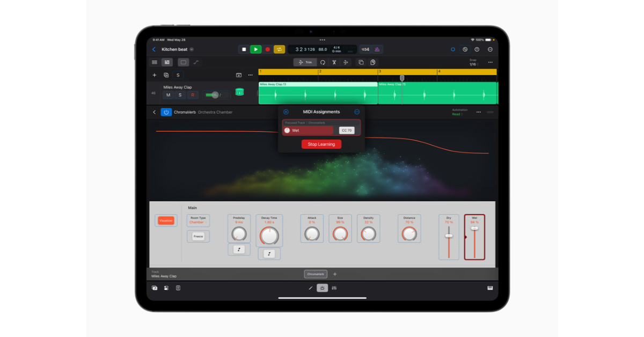The height and width of the screenshot is (337, 644).
Task: Select the Copy regions tool
Action: click(x=361, y=62)
